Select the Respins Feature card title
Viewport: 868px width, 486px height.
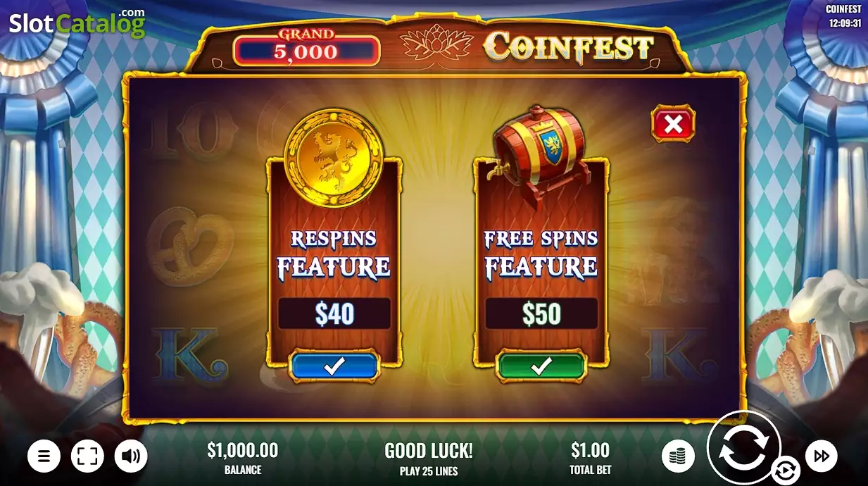click(334, 254)
